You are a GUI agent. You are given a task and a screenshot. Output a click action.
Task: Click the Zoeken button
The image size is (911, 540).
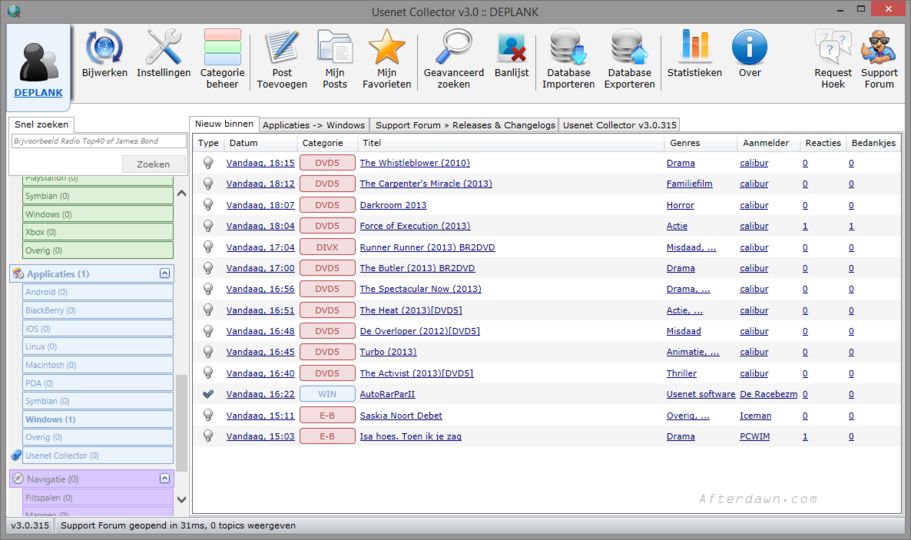click(x=153, y=164)
